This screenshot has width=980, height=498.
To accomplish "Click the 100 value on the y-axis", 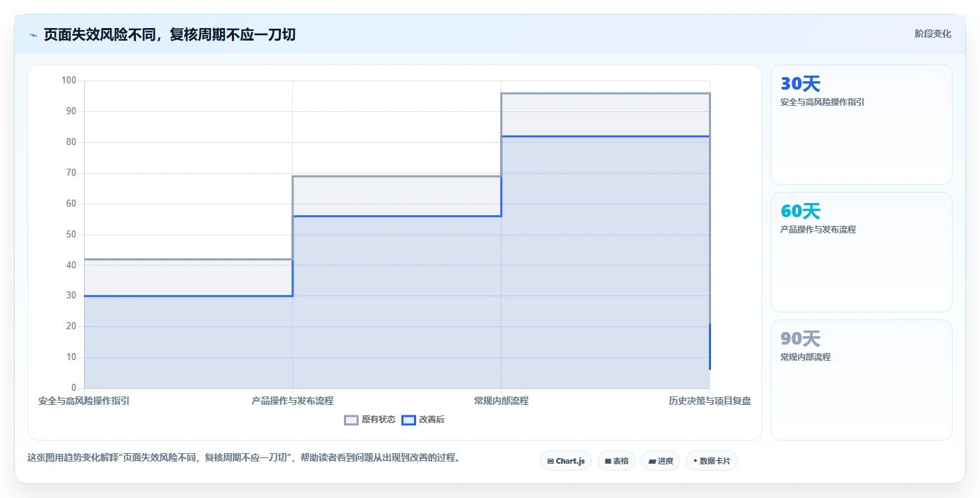I will click(x=69, y=81).
